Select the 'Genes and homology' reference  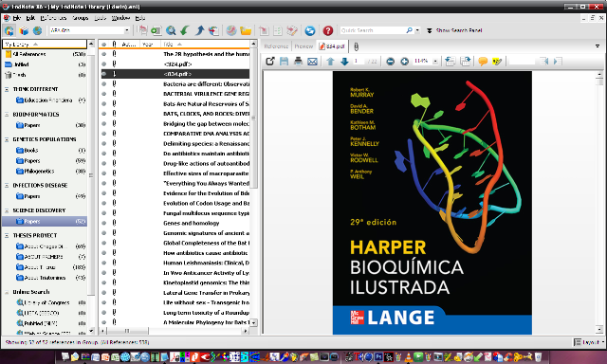point(192,223)
